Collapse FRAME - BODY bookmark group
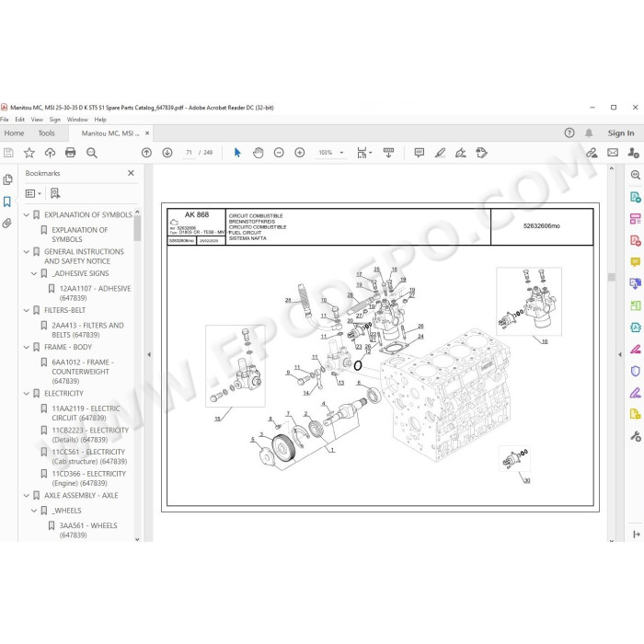 pos(27,348)
